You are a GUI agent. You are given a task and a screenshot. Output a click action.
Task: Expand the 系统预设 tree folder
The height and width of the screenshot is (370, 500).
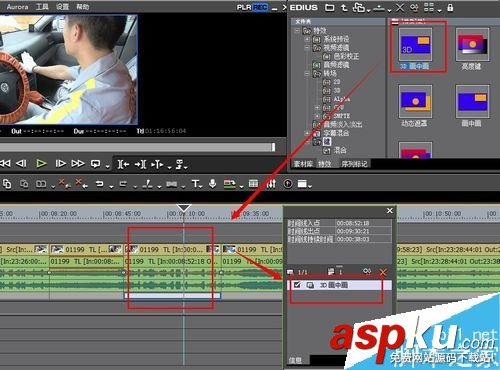click(307, 39)
